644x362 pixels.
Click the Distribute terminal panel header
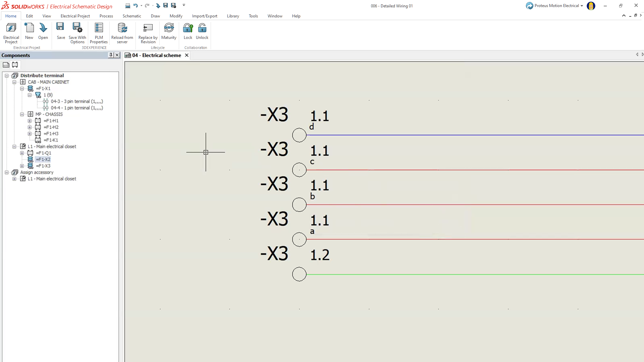coord(42,75)
